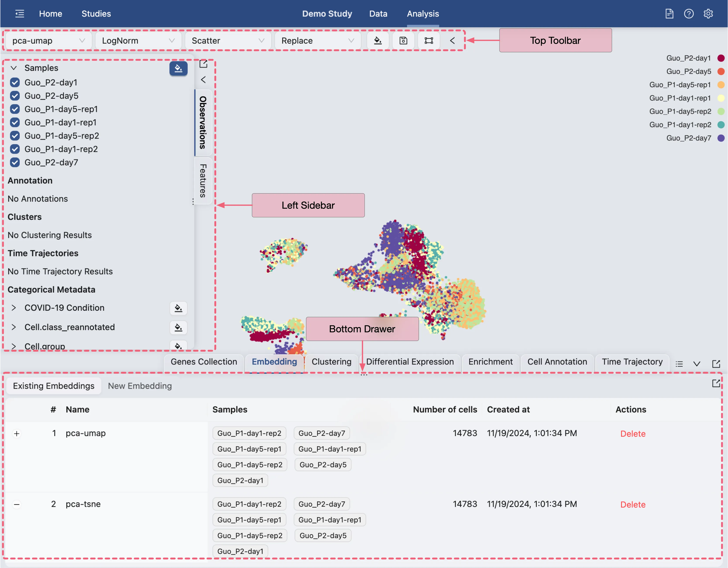
Task: Open the help question mark icon
Action: click(689, 14)
